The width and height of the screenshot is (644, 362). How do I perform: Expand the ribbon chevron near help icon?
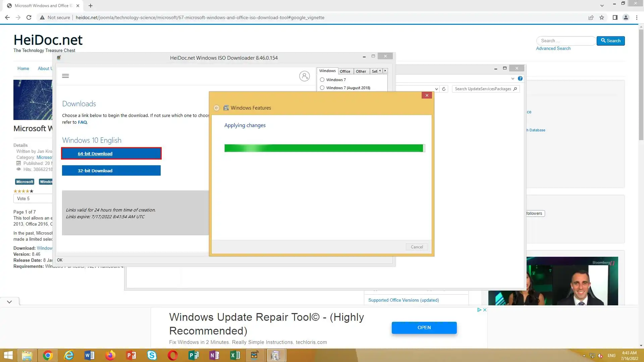(x=513, y=78)
